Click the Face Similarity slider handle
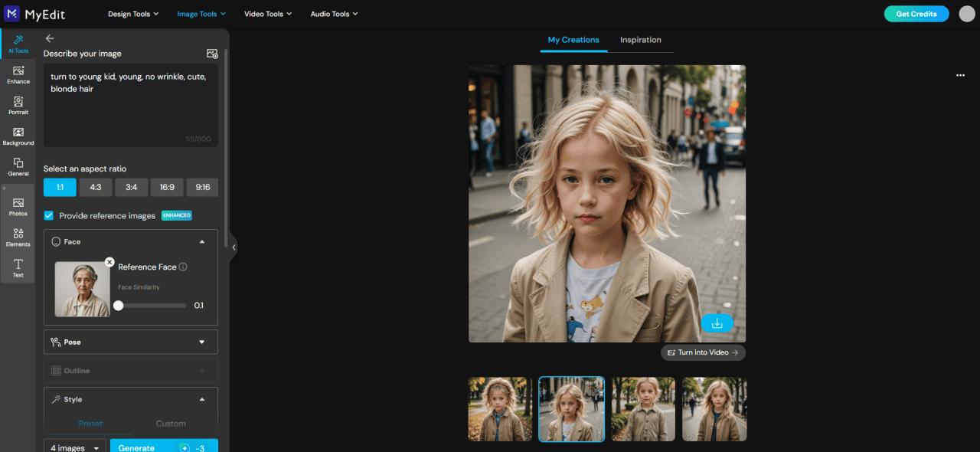This screenshot has width=980, height=452. (x=119, y=305)
